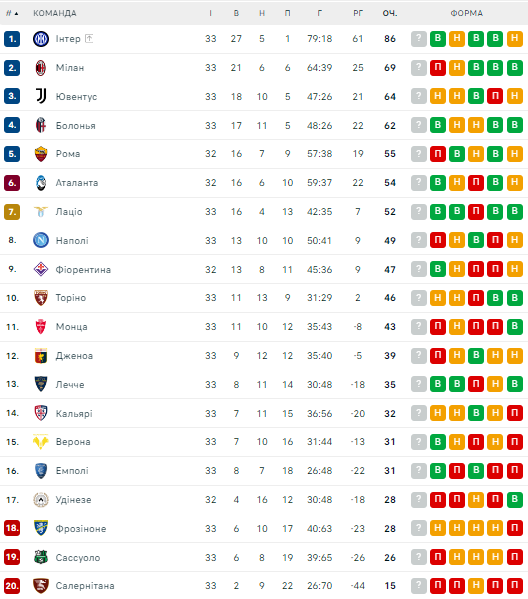Click the Sassuolo team badge

(41, 557)
